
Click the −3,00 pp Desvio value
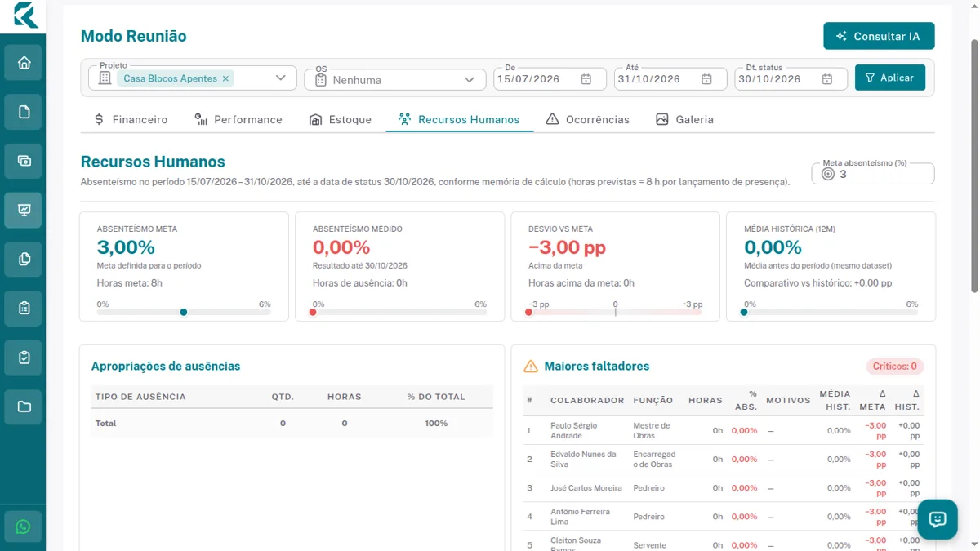567,247
